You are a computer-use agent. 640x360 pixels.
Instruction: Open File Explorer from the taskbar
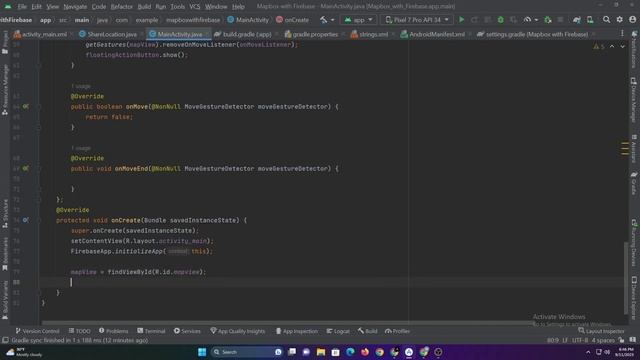click(x=321, y=352)
